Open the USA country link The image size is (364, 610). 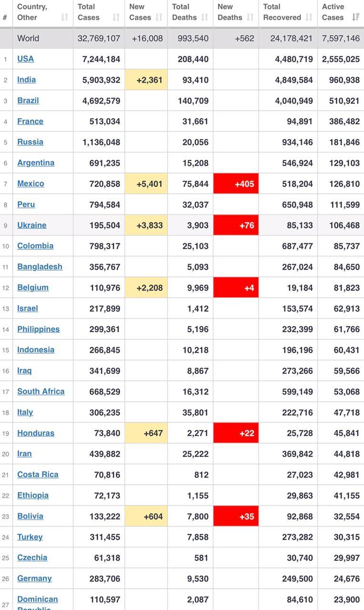click(x=26, y=59)
